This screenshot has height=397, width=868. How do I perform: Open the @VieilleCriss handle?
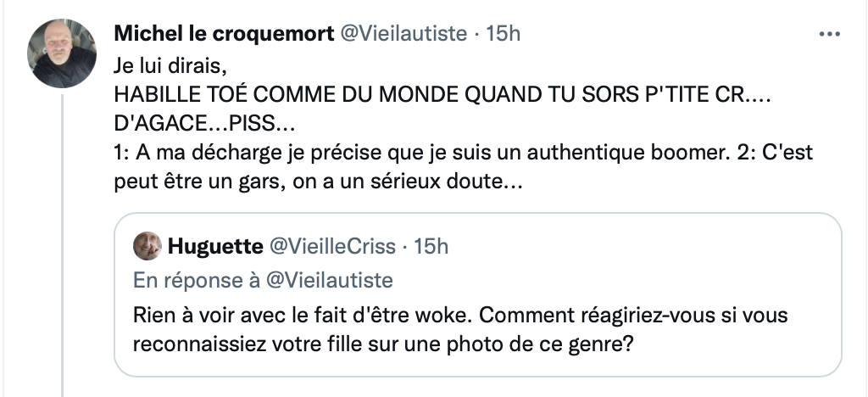coord(332,247)
